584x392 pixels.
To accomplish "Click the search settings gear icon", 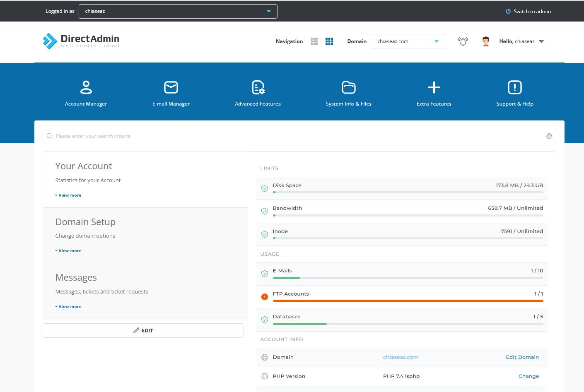I will coord(549,136).
